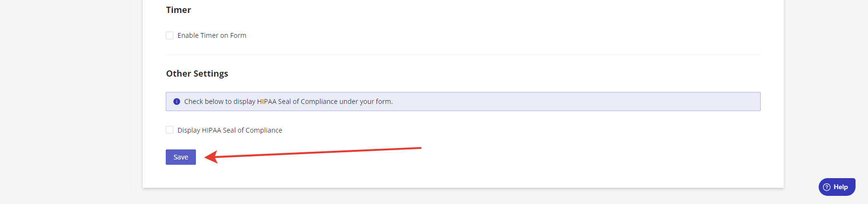The image size is (868, 204).
Task: Click the word "HIPAA" in the info banner
Action: [x=266, y=102]
